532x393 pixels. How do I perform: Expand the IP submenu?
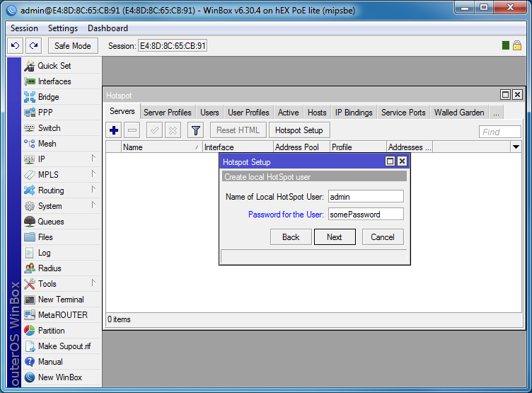point(93,159)
